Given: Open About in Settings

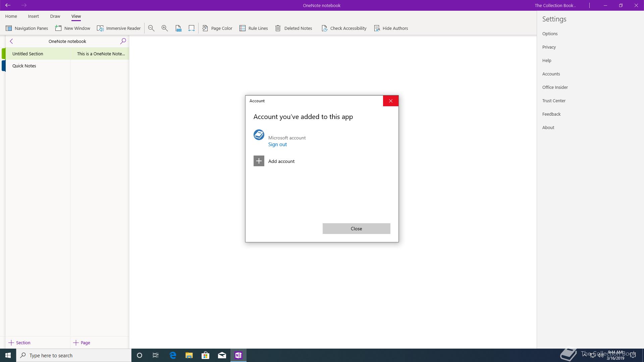Looking at the screenshot, I should [548, 127].
